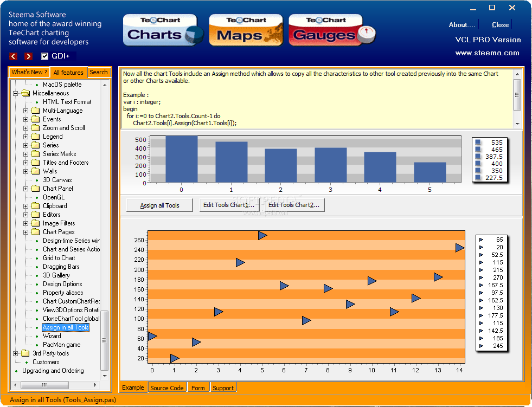This screenshot has width=532, height=407.
Task: Click the Series folder icon
Action: tap(36, 145)
